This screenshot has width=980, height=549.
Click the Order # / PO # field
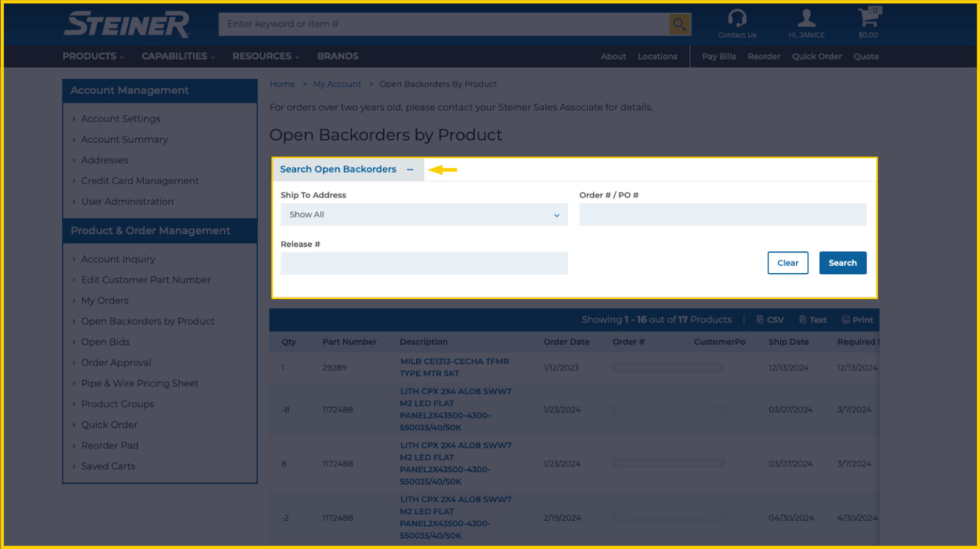[723, 214]
